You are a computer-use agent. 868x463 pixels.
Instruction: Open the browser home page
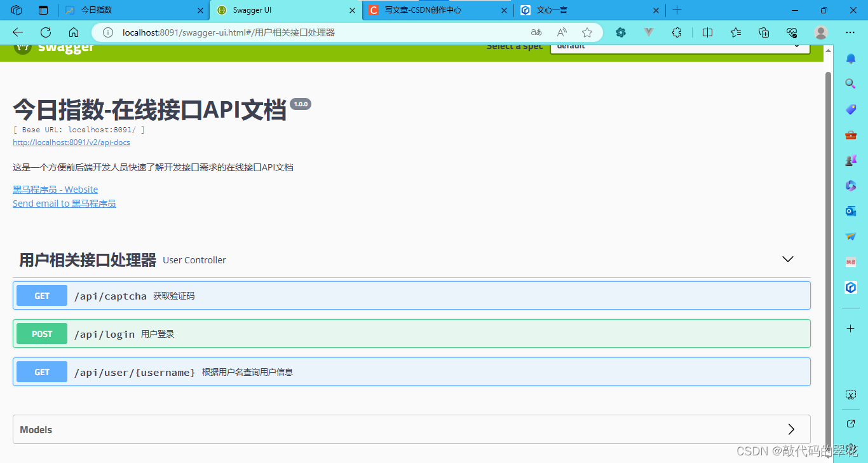click(x=74, y=32)
